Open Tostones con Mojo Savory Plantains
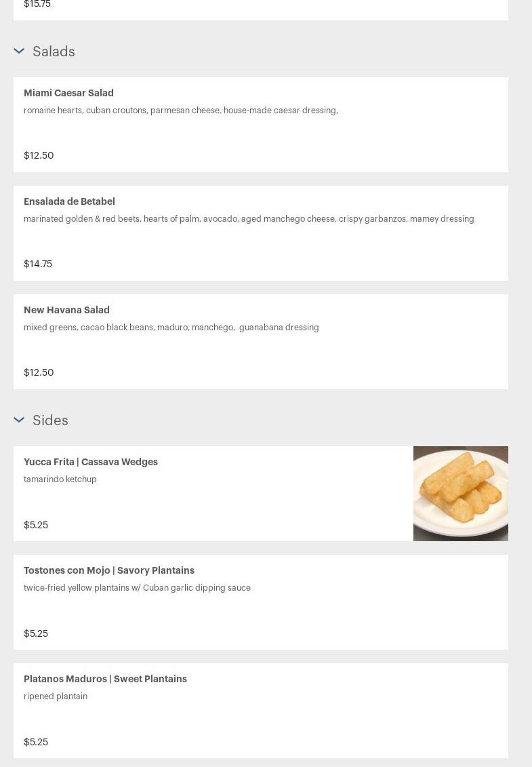Viewport: 532px width, 767px height. [x=109, y=570]
